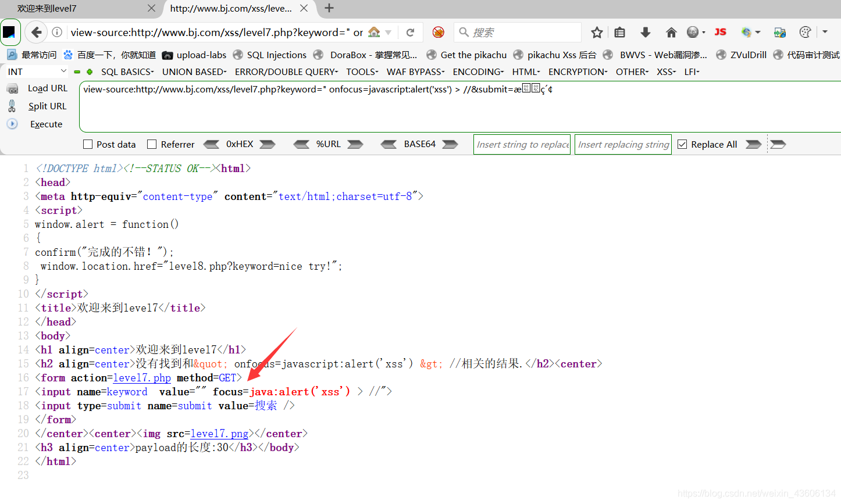This screenshot has height=504, width=841.
Task: Follow the level7.png link in source
Action: pyautogui.click(x=219, y=434)
